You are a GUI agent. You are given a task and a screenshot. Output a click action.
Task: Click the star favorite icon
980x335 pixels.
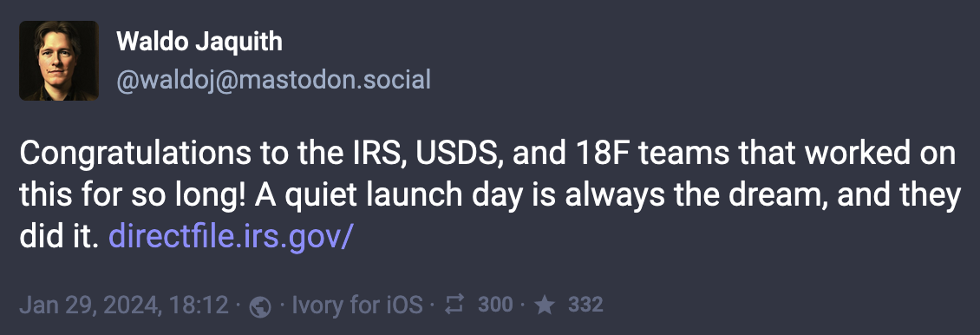click(x=545, y=305)
